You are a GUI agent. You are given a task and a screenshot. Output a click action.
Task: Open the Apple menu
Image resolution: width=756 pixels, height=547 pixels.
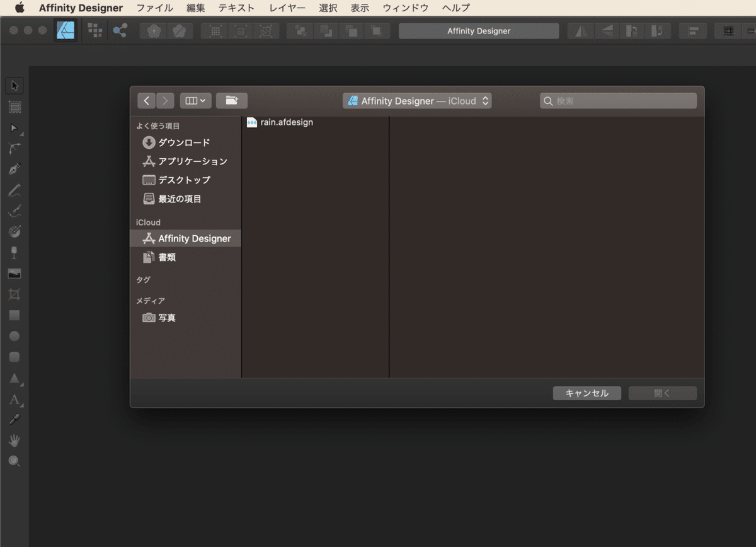[x=19, y=8]
